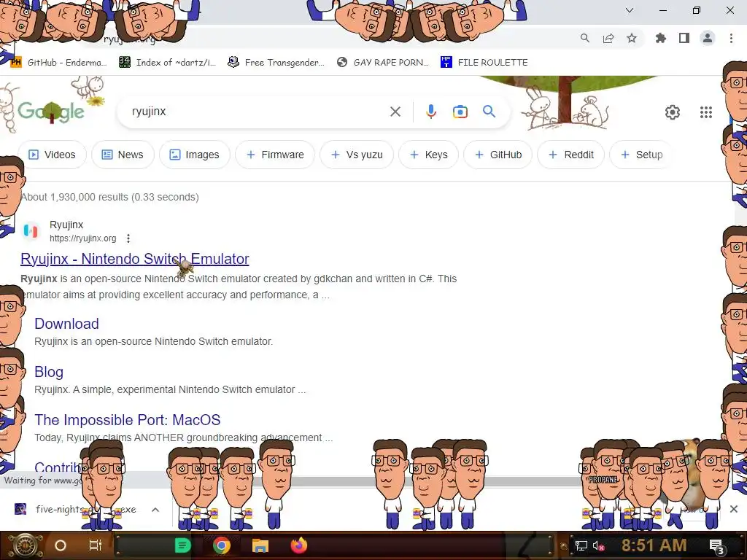Open 'Ryujinx - Nintendo Switch Emulator' result
747x560 pixels.
pyautogui.click(x=135, y=259)
